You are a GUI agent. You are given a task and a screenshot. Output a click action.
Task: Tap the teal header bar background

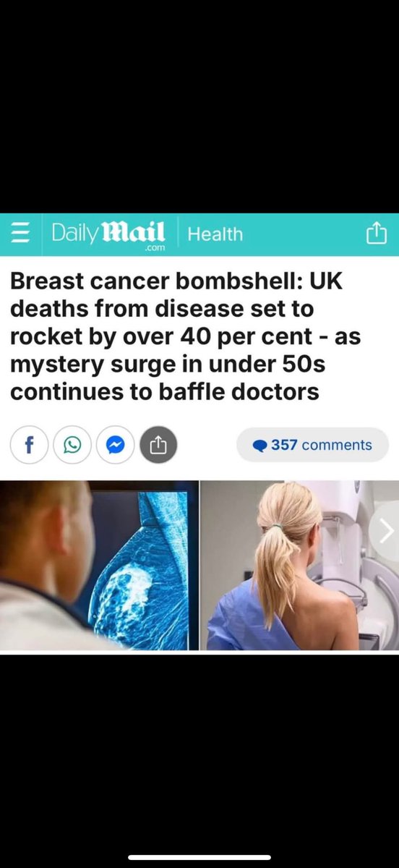[x=304, y=234]
